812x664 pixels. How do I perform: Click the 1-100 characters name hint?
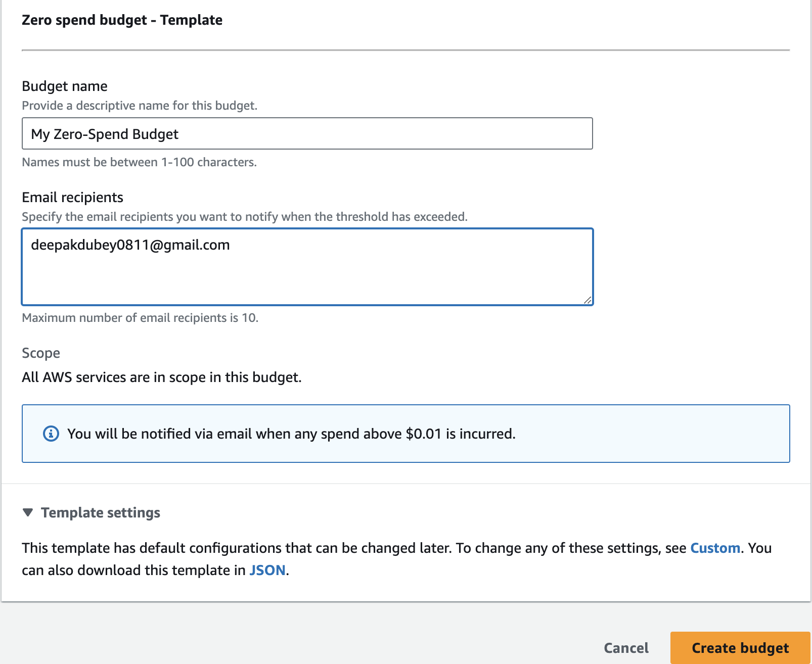[139, 162]
